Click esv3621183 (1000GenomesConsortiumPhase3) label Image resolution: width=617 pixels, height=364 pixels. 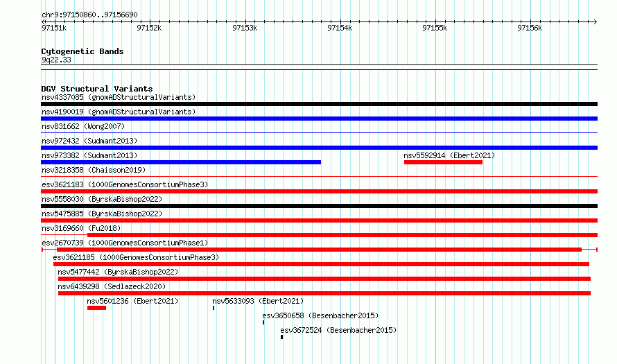coord(125,184)
